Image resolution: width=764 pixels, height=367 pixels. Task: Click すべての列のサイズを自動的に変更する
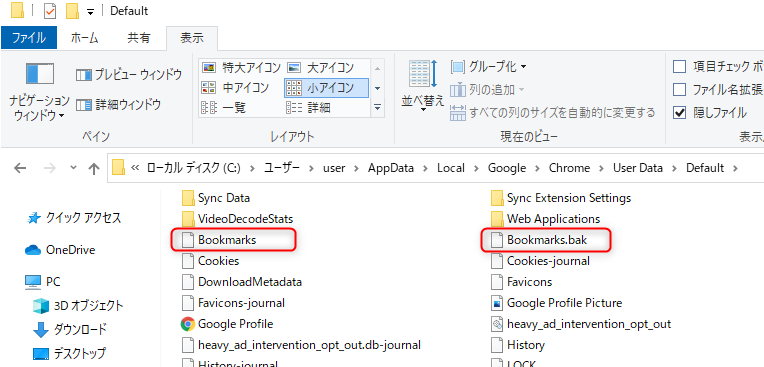coord(553,113)
